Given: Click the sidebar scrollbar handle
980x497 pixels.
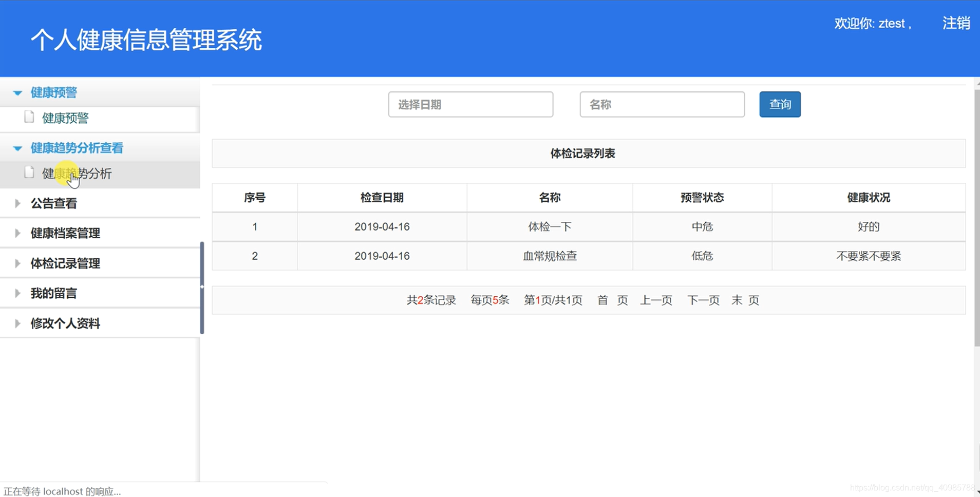Looking at the screenshot, I should click(x=202, y=288).
